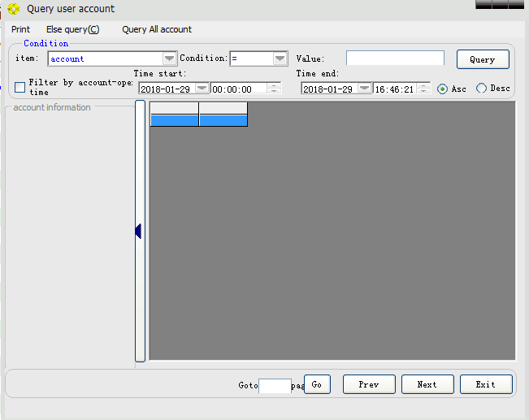The image size is (529, 420).
Task: Select the Desc radio button
Action: coord(481,89)
